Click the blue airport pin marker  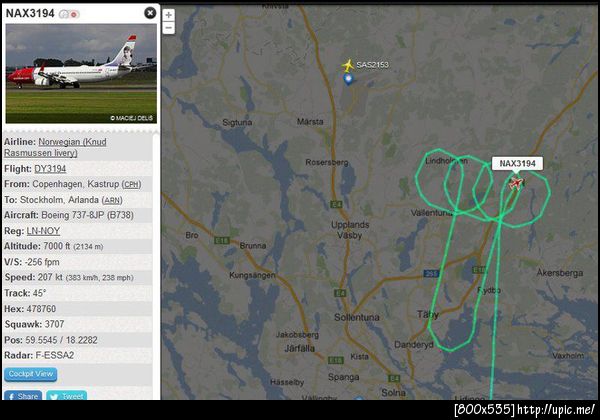pos(348,79)
